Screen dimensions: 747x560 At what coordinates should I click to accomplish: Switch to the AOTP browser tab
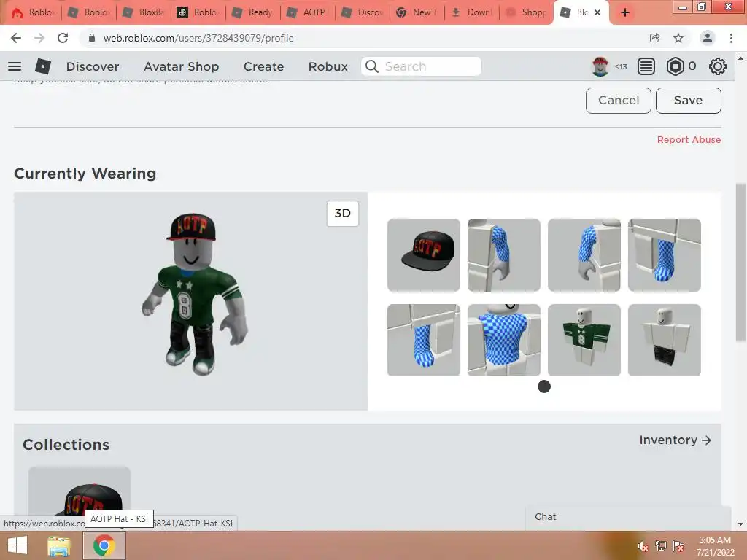point(307,12)
